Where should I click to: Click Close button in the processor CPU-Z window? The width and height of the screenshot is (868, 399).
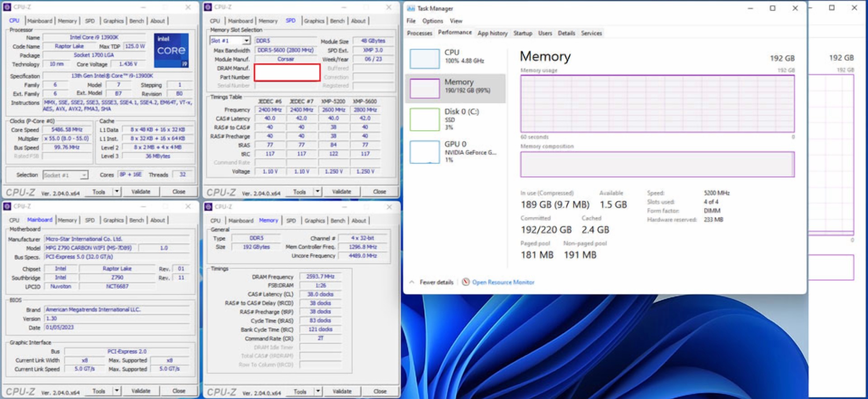click(x=179, y=191)
